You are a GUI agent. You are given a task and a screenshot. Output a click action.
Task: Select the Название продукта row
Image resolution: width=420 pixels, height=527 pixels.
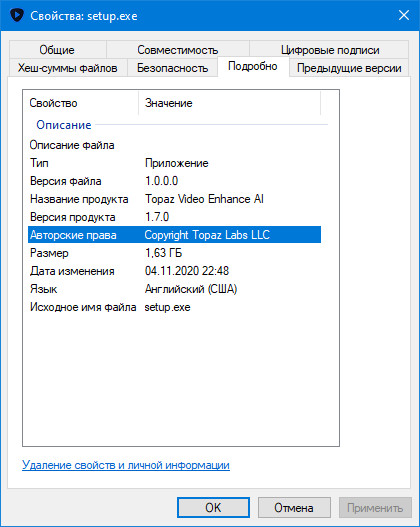click(x=174, y=199)
